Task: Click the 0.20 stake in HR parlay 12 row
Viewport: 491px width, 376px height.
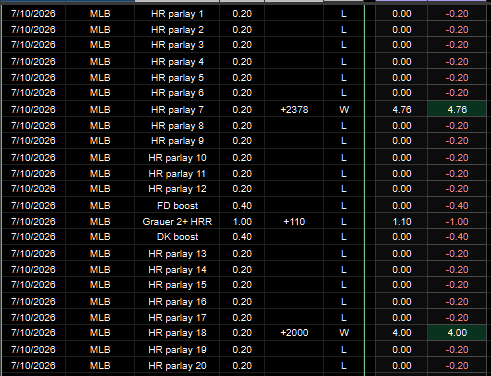Action: [242, 189]
